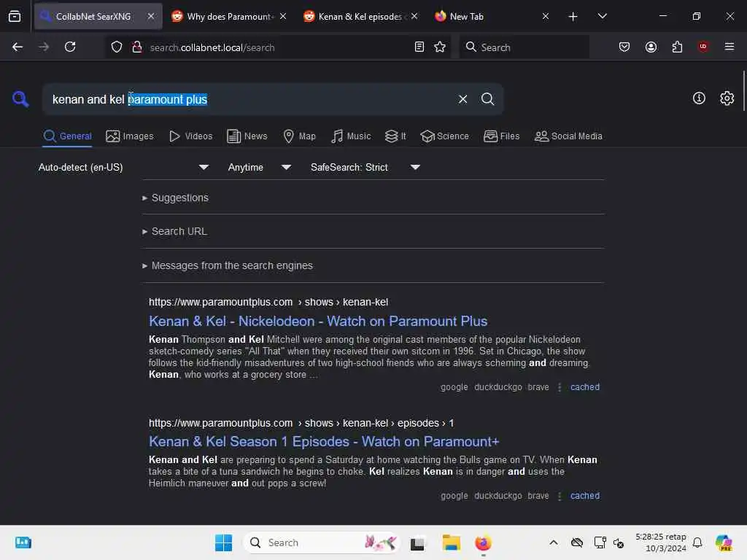Screen dimensions: 747x560
Task: Open the tracking protection shield icon
Action: 117,47
